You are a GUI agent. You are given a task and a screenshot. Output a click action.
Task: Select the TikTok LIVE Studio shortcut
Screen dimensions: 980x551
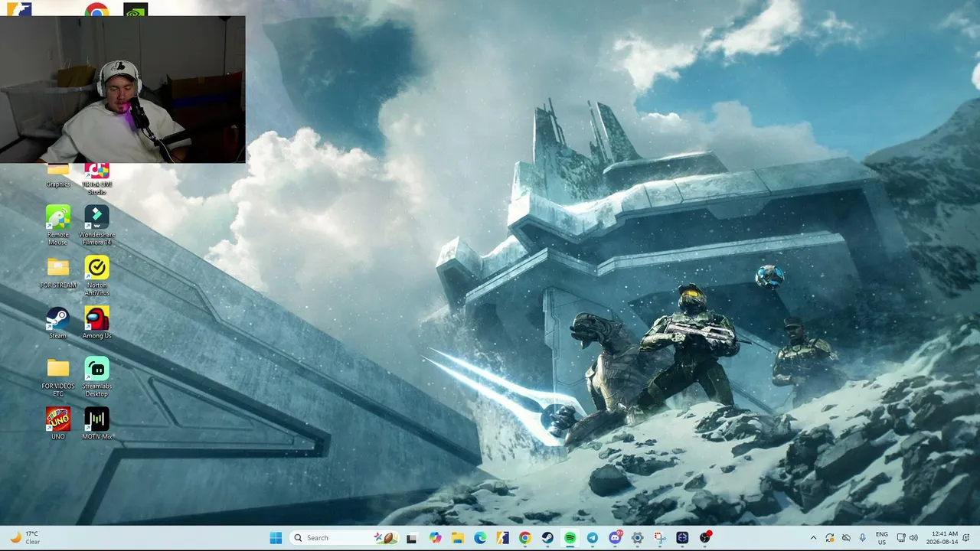pyautogui.click(x=96, y=179)
